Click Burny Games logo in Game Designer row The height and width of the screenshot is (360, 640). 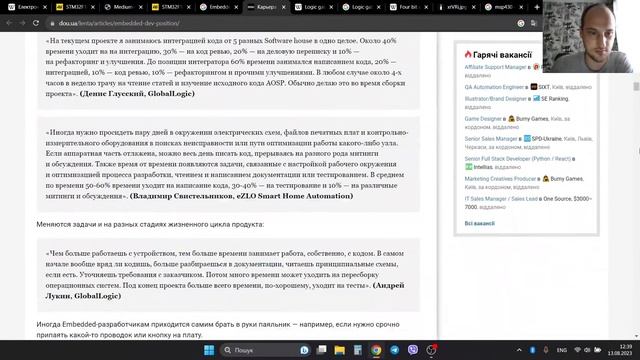511,119
